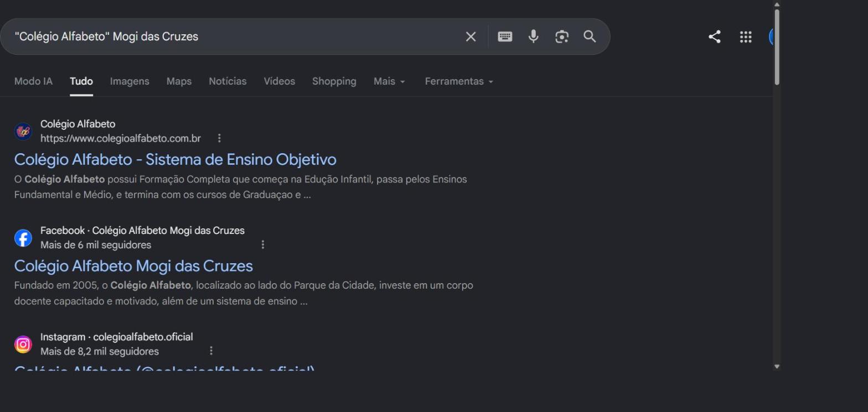Open the Colégio Alfabeto Mogi das Cruzes Facebook link
This screenshot has height=412, width=868.
click(x=133, y=266)
